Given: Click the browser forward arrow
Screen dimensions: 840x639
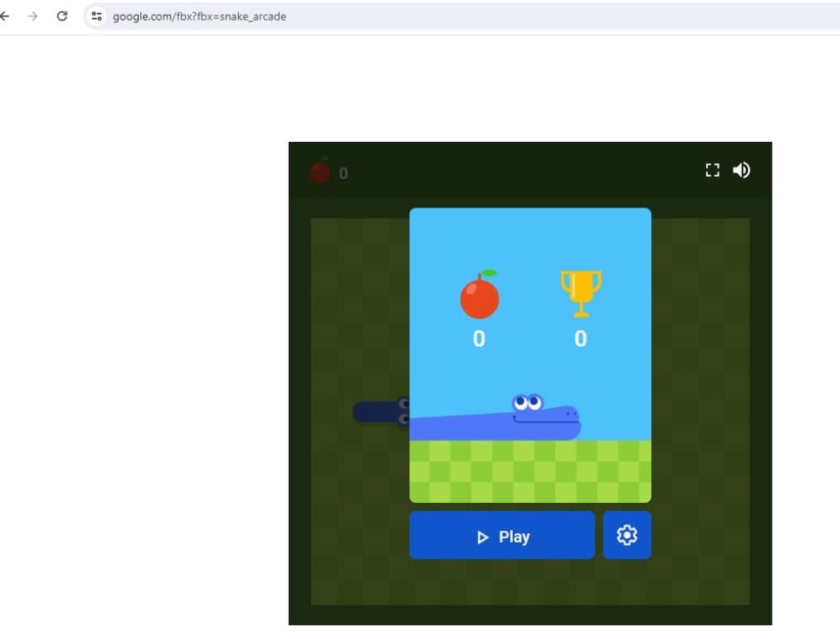Looking at the screenshot, I should point(33,16).
